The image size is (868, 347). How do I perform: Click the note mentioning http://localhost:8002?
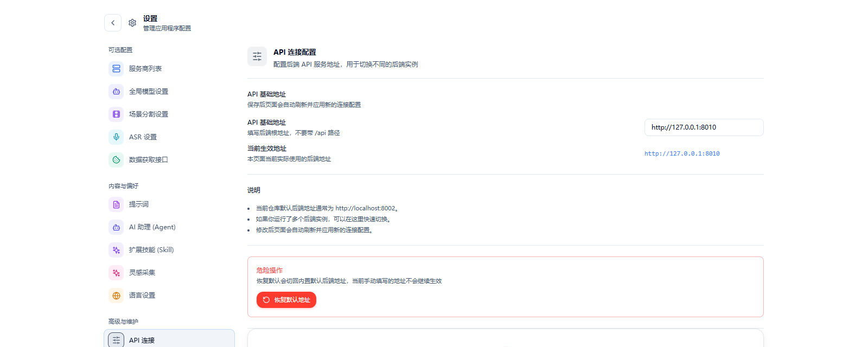[328, 208]
